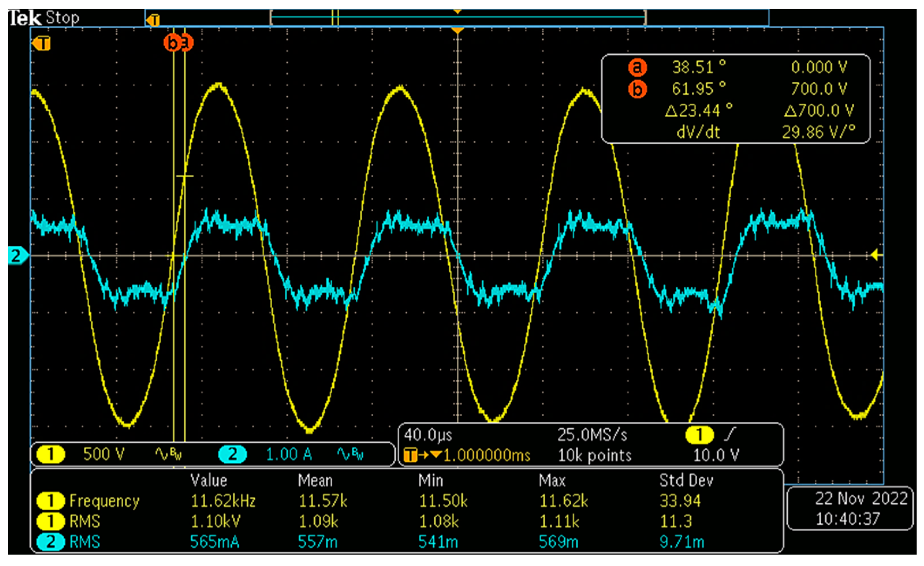Click the dV/dt label in cursor readout
Image resolution: width=924 pixels, height=566 pixels.
click(698, 132)
